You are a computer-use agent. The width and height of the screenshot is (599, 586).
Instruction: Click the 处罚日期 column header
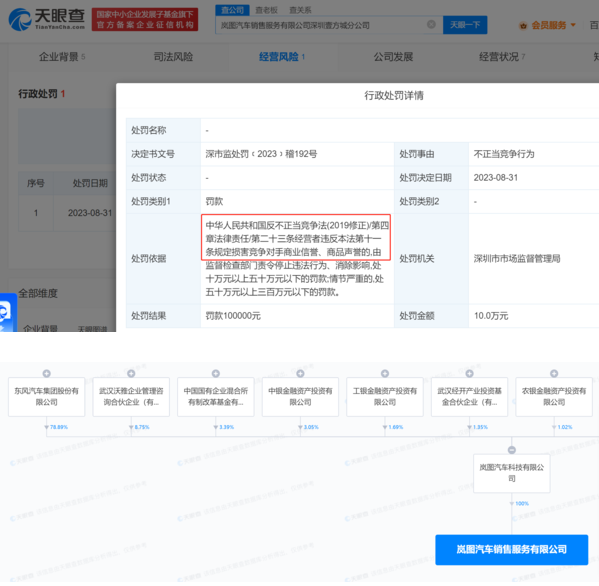(90, 183)
